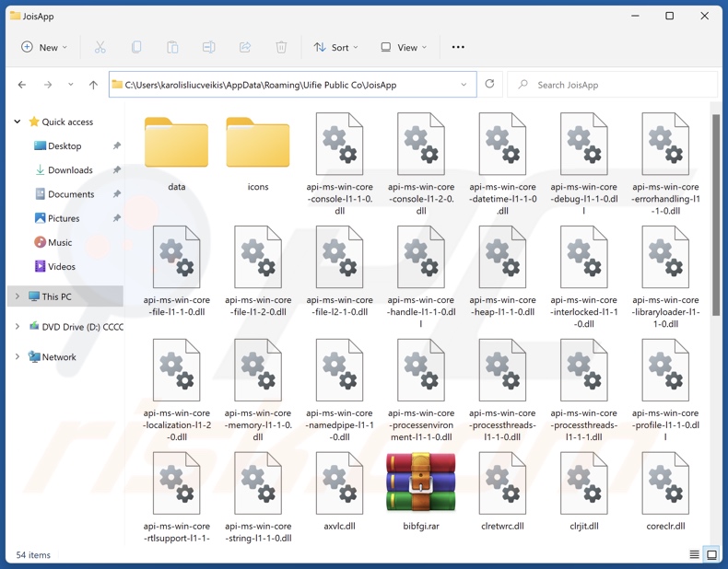Click the Copy icon in toolbar
The height and width of the screenshot is (569, 728).
[x=136, y=47]
